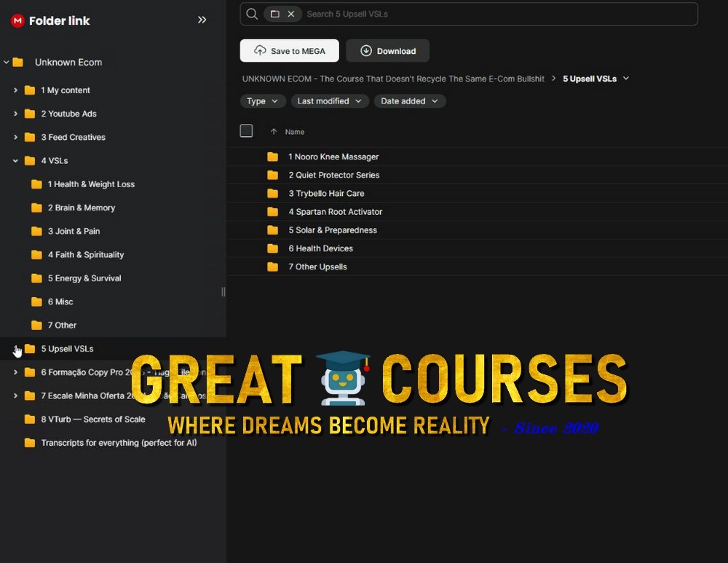
Task: Click the Download button
Action: click(x=388, y=51)
